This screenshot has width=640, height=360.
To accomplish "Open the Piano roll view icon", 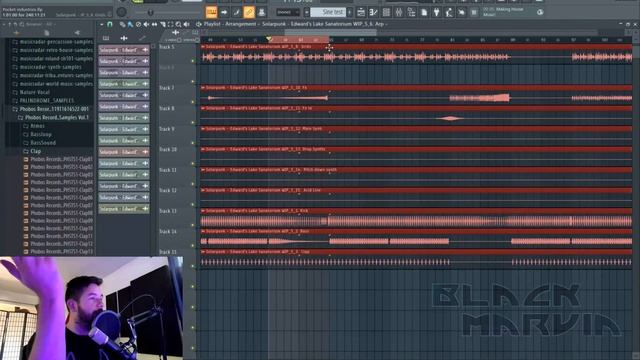I will click(x=373, y=13).
